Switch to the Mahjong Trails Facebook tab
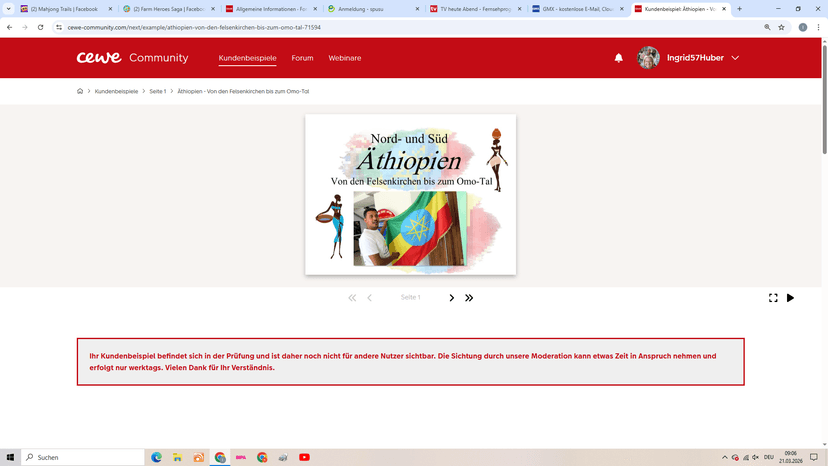The height and width of the screenshot is (466, 828). pyautogui.click(x=64, y=9)
